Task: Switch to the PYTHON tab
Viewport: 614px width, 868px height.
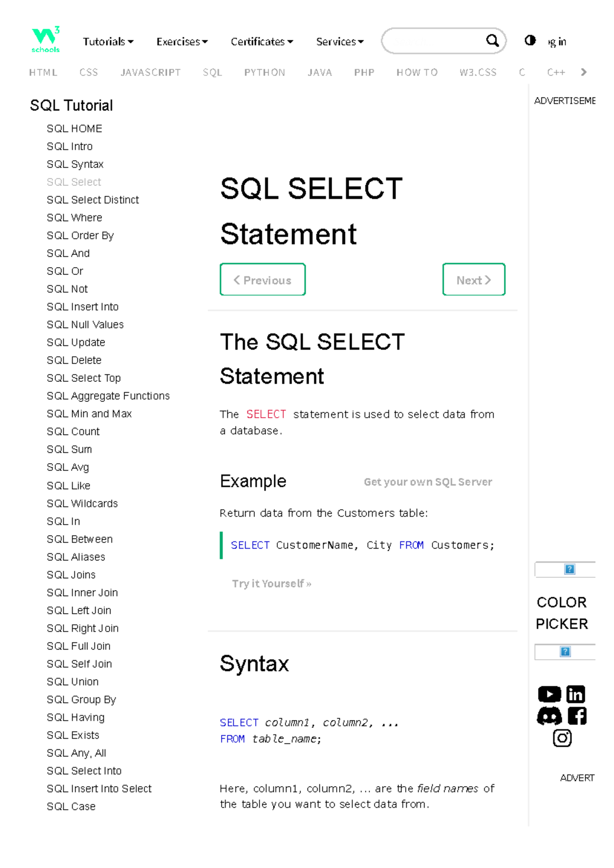Action: point(265,72)
